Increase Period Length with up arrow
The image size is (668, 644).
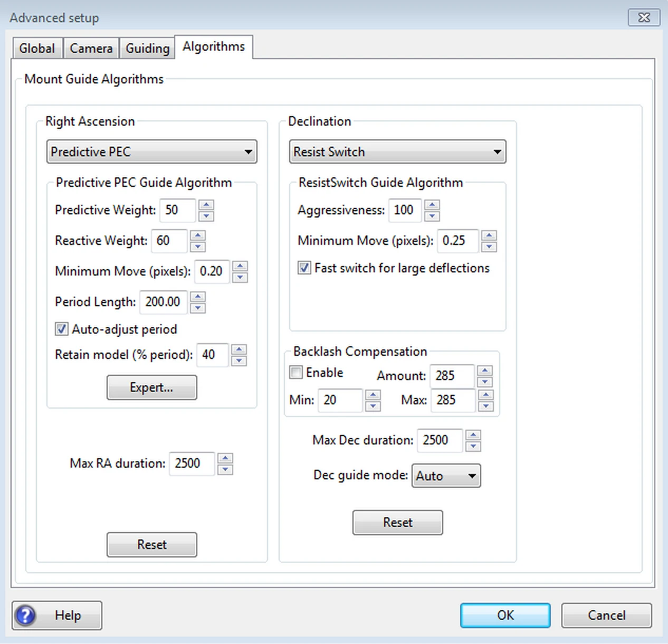click(198, 296)
